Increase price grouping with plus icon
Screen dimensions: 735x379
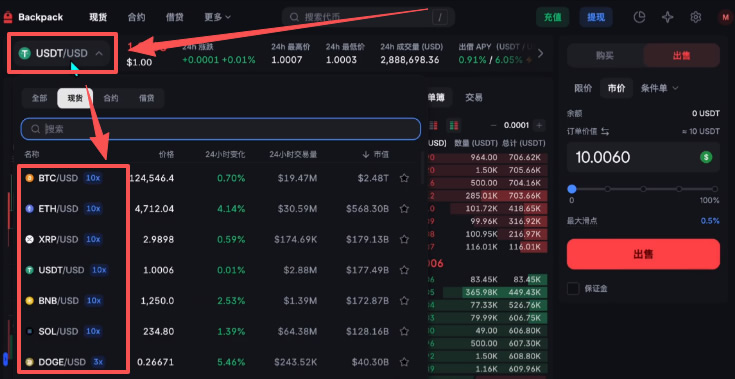coord(539,126)
